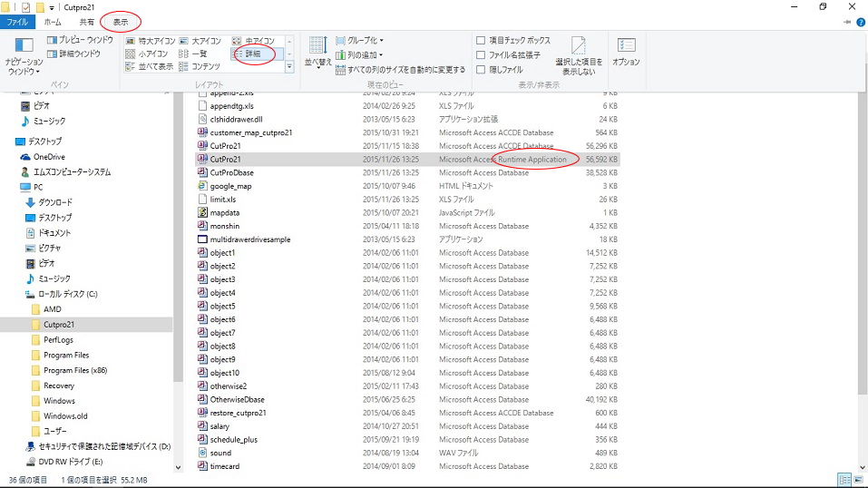868x488 pixels.
Task: Click すべての列のサイズを自動的に変更する
Action: 400,70
